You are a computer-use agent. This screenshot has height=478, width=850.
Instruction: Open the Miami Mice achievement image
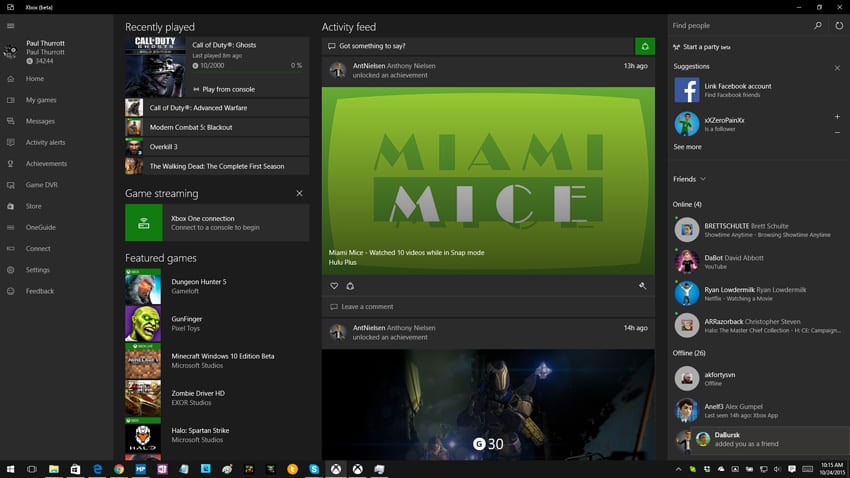[x=488, y=180]
